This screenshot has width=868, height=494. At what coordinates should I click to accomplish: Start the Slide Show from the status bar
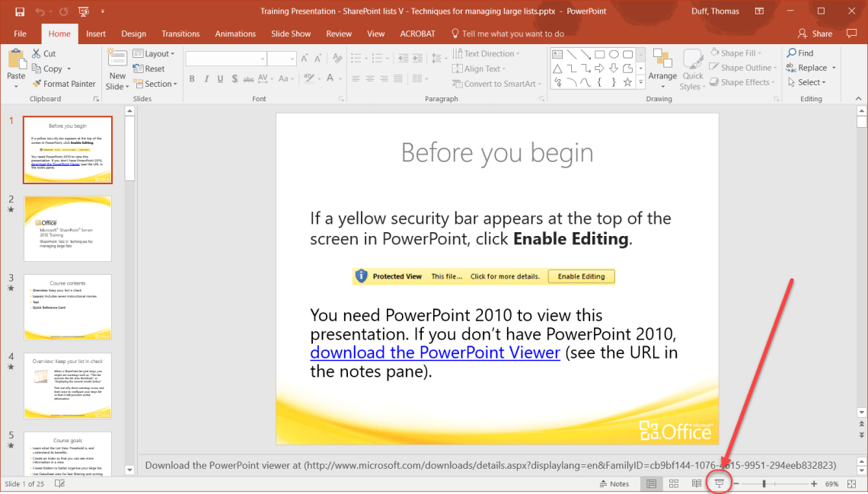718,483
